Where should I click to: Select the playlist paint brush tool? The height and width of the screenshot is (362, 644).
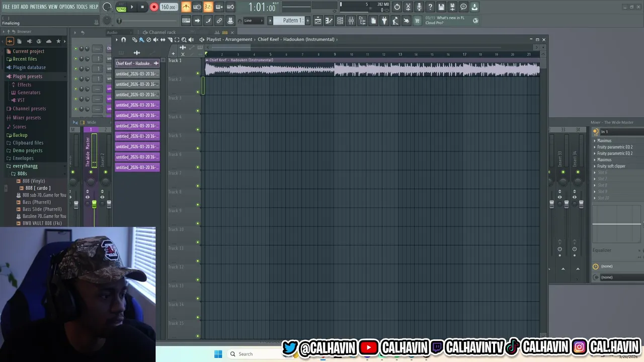[x=141, y=40]
